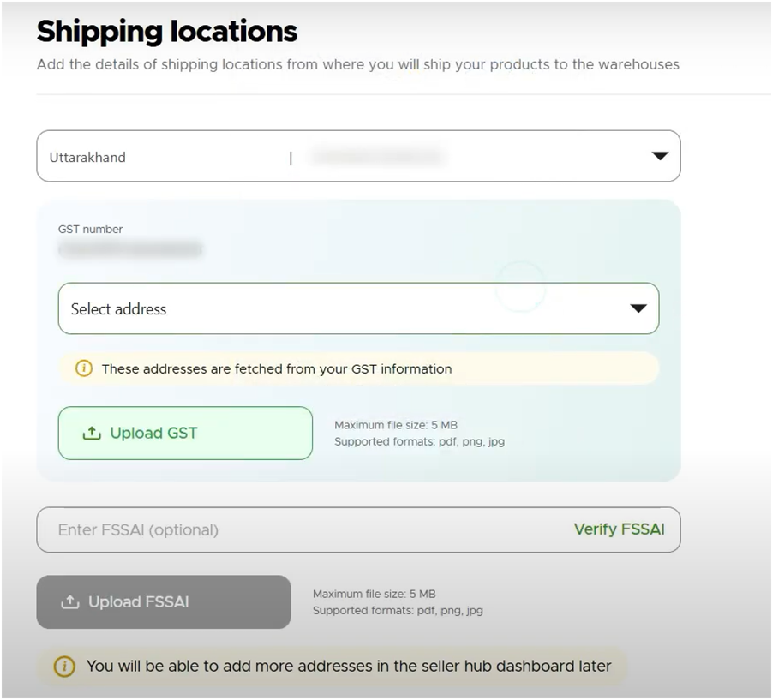This screenshot has height=700, width=773.
Task: Click the GST maximum file size text
Action: pyautogui.click(x=396, y=425)
